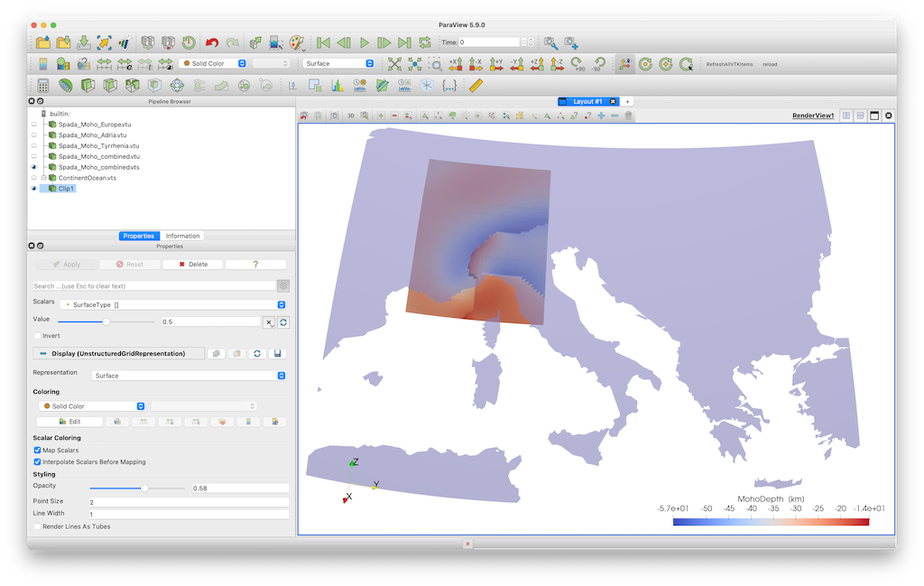Open the Solid Color coloring dropdown in toolbar
Image resolution: width=924 pixels, height=586 pixels.
[215, 64]
